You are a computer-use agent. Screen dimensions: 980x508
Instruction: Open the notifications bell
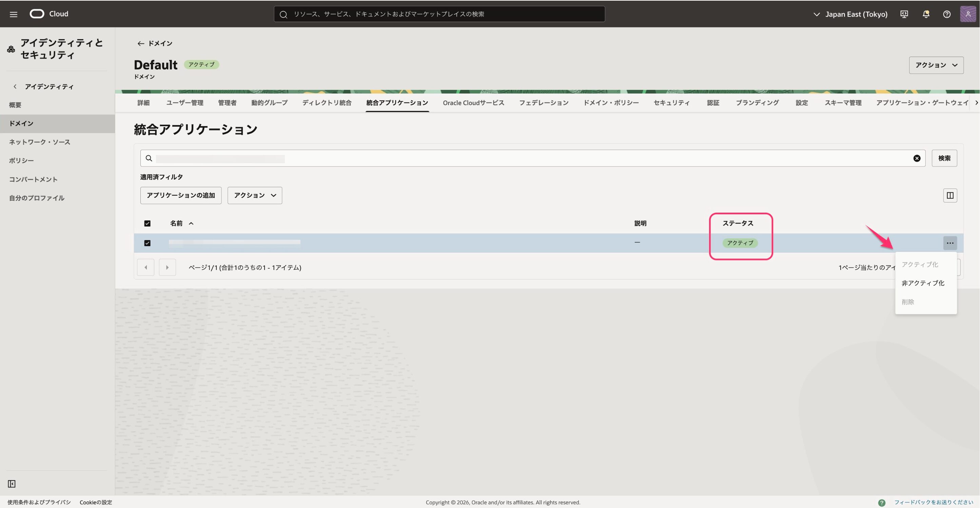coord(925,14)
